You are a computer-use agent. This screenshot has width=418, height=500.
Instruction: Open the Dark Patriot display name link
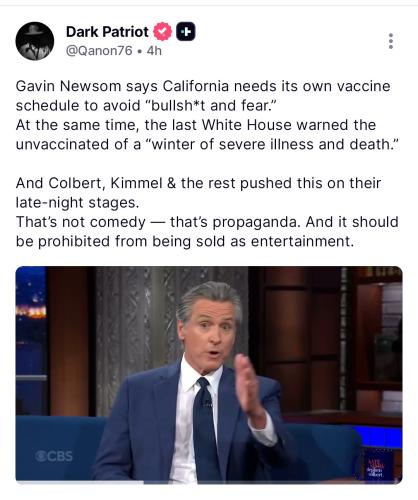(107, 32)
